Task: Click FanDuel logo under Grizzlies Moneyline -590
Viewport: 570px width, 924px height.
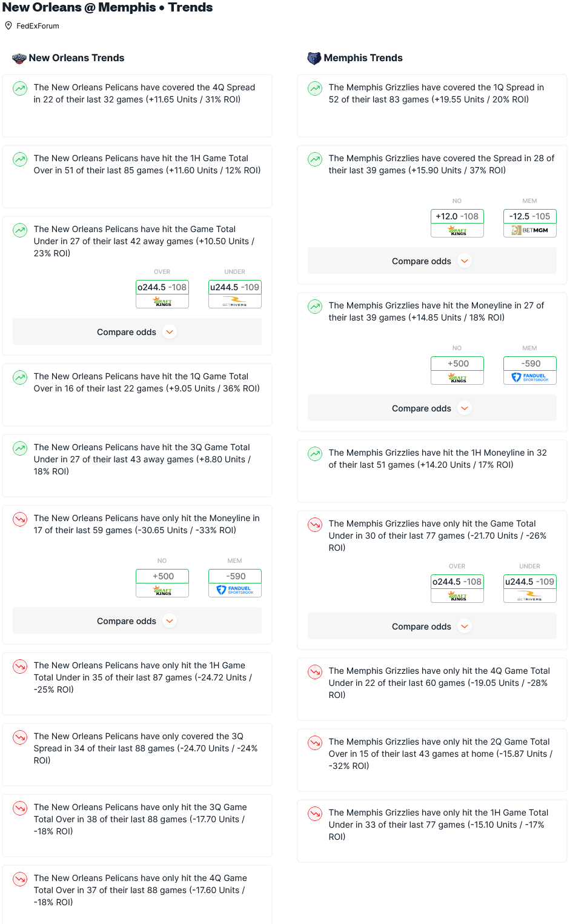Action: coord(530,377)
